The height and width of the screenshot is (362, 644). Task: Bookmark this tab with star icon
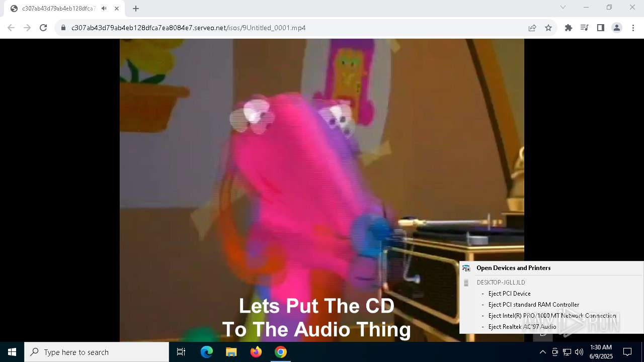(548, 28)
